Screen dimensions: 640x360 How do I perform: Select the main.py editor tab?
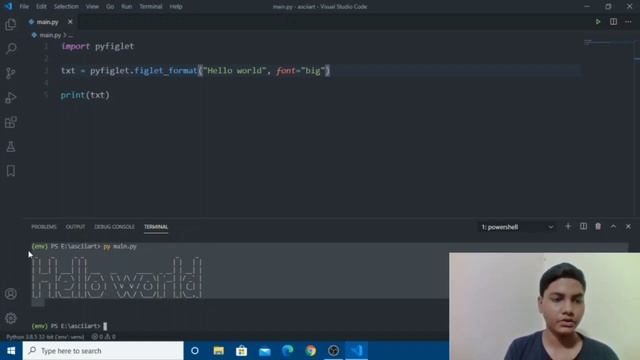click(x=47, y=22)
